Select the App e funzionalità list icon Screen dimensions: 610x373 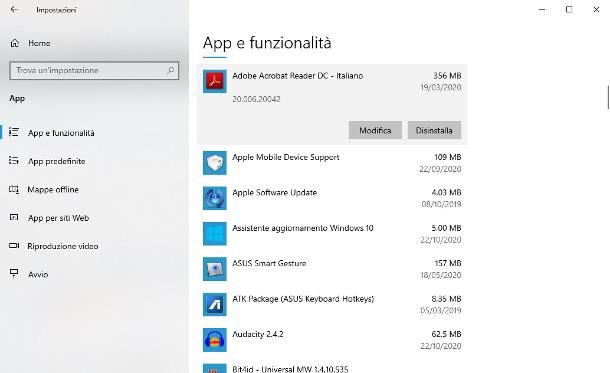click(x=14, y=132)
